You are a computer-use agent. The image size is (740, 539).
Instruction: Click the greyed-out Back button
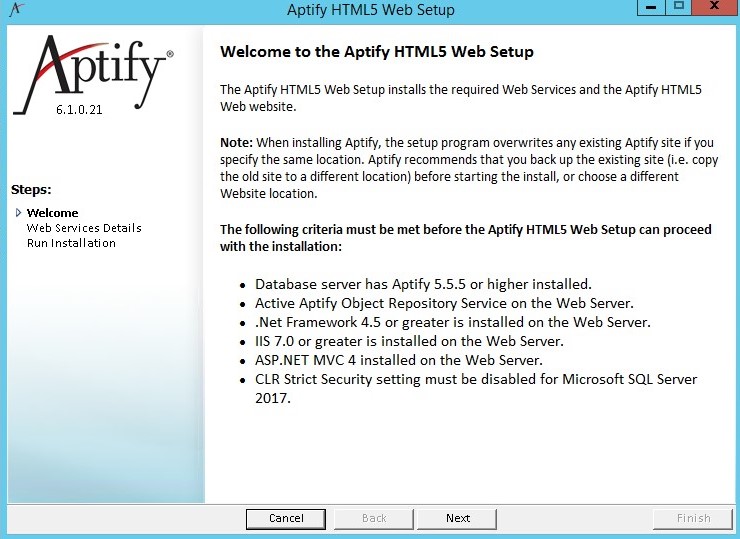tap(374, 518)
